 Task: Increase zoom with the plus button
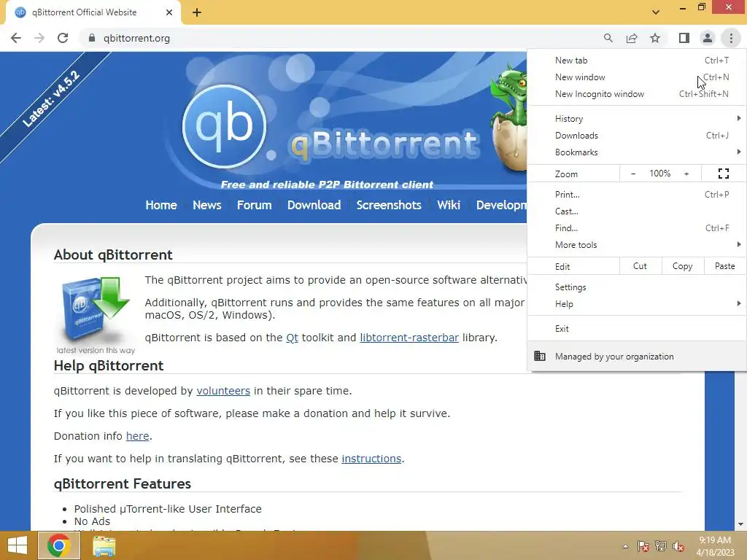click(686, 174)
